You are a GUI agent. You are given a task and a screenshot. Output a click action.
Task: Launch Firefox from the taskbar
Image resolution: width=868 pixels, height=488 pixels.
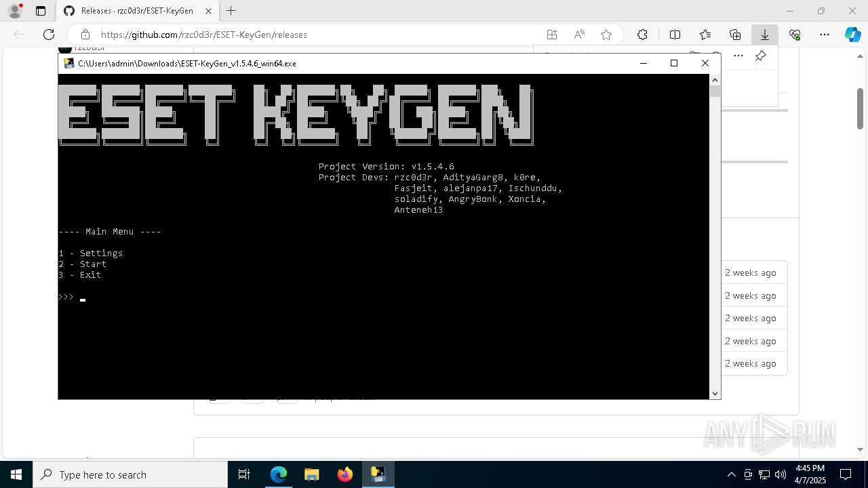pos(345,474)
